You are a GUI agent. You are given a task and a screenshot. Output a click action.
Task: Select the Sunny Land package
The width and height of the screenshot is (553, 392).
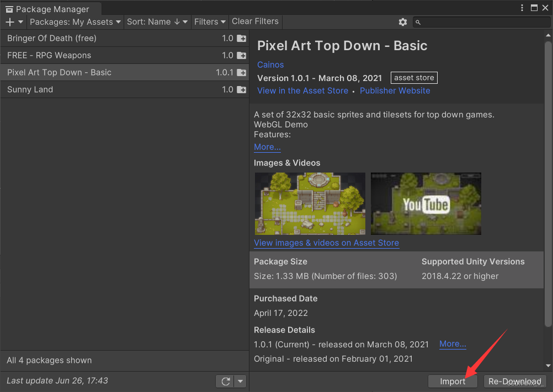[x=125, y=89]
